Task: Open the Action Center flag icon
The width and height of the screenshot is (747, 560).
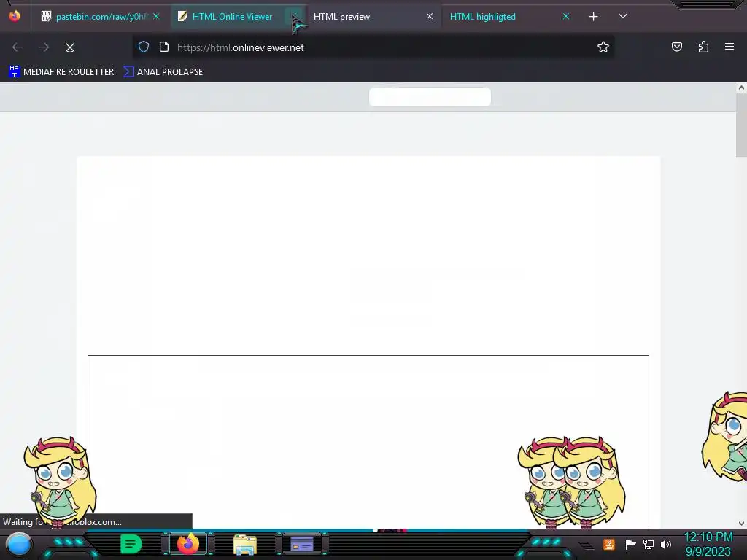Action: [x=630, y=544]
